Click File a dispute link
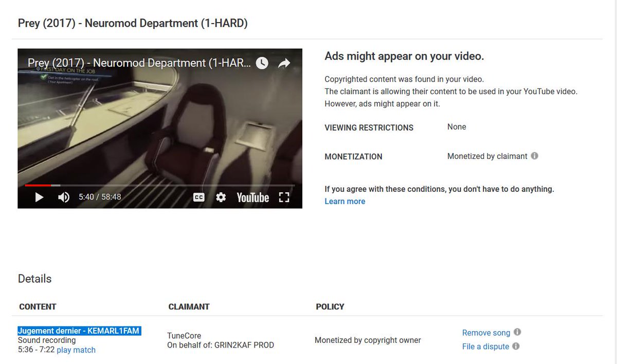 [485, 347]
